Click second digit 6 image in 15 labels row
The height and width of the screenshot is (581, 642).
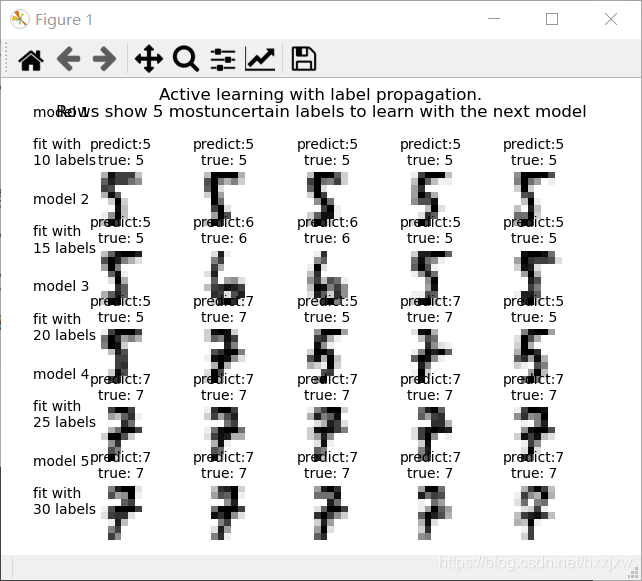[328, 278]
